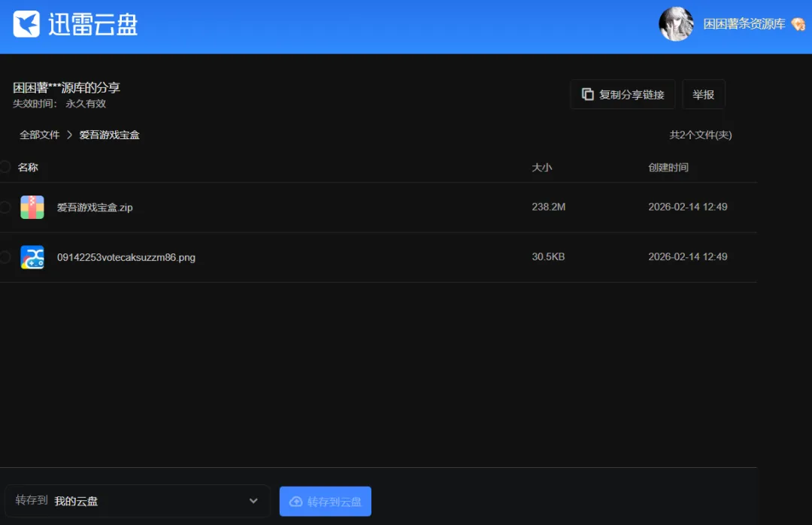Click the 复制分享链接 button
The width and height of the screenshot is (812, 525).
(623, 94)
